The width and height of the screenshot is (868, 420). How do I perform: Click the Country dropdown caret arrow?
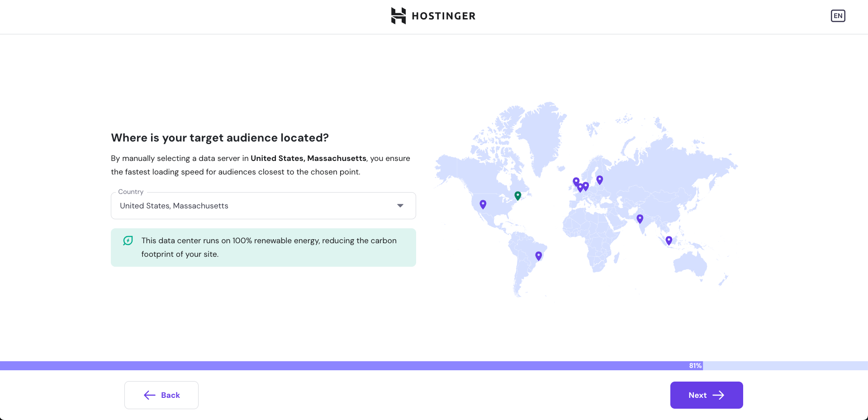click(x=400, y=206)
